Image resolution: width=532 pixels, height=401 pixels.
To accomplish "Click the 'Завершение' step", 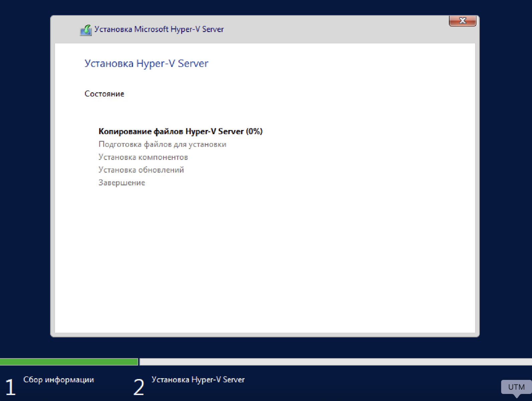I will pyautogui.click(x=122, y=183).
